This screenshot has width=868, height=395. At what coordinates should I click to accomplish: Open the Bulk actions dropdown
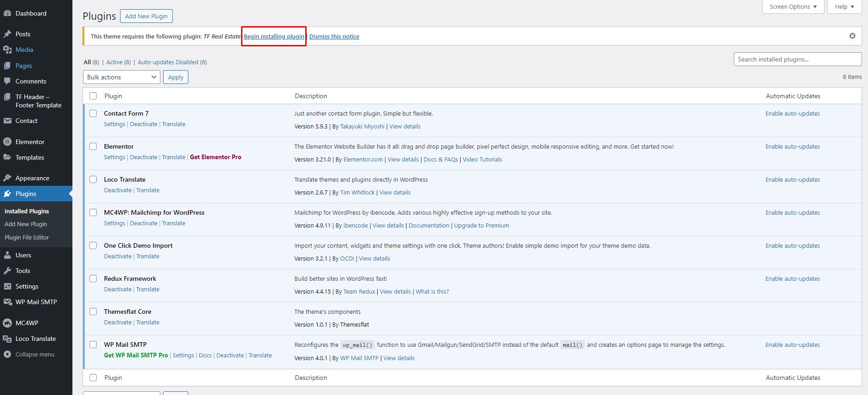click(x=121, y=77)
